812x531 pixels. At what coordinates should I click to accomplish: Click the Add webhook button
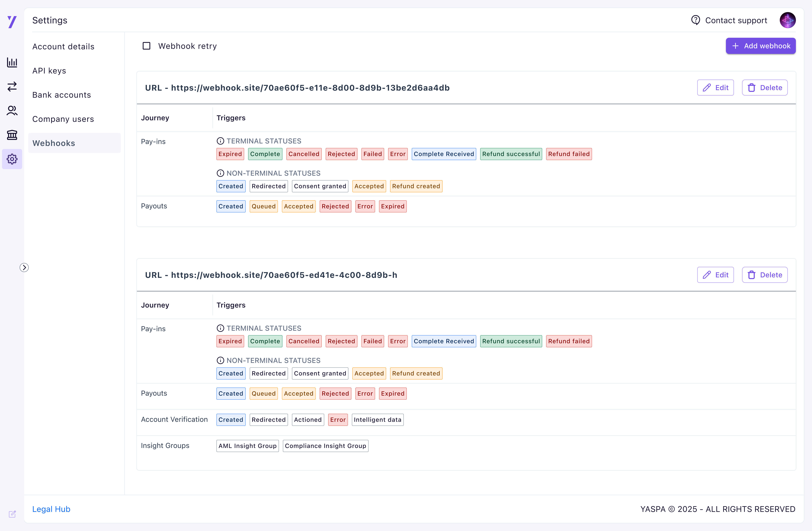click(760, 46)
